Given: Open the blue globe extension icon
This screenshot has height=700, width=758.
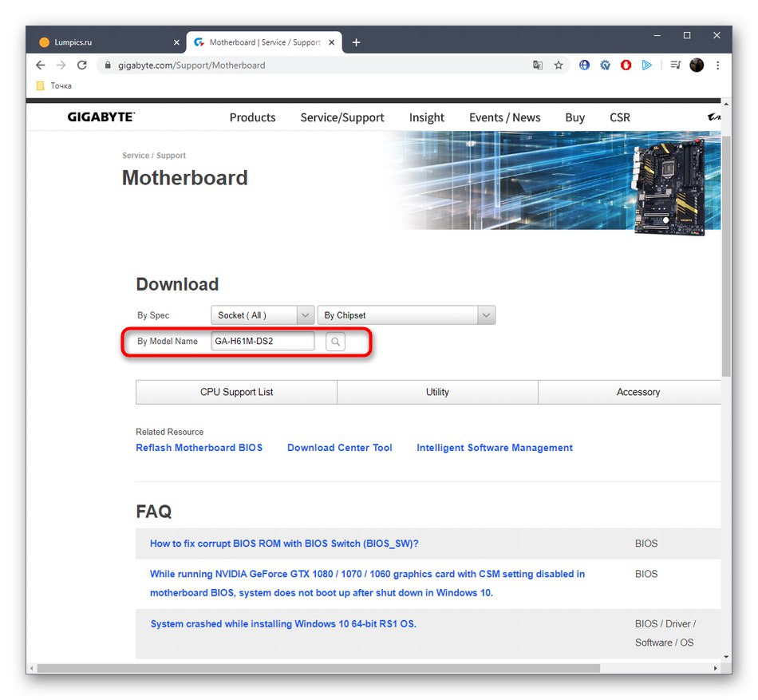Looking at the screenshot, I should (x=584, y=65).
